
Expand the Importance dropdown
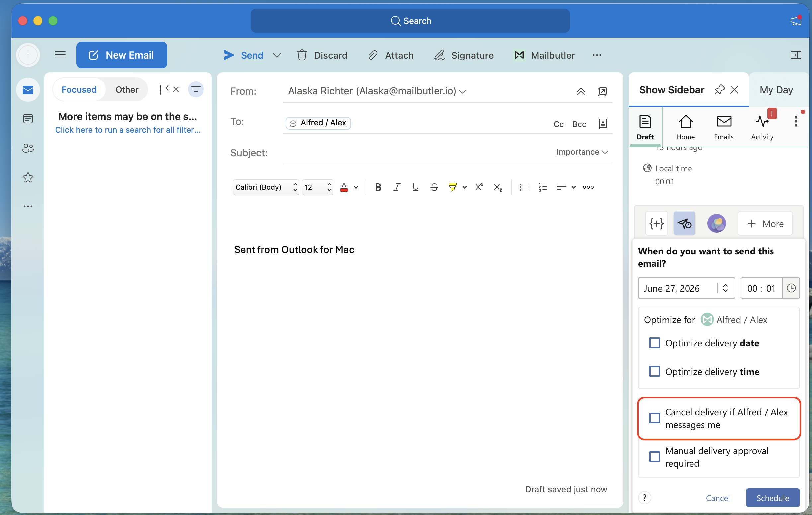pyautogui.click(x=582, y=152)
